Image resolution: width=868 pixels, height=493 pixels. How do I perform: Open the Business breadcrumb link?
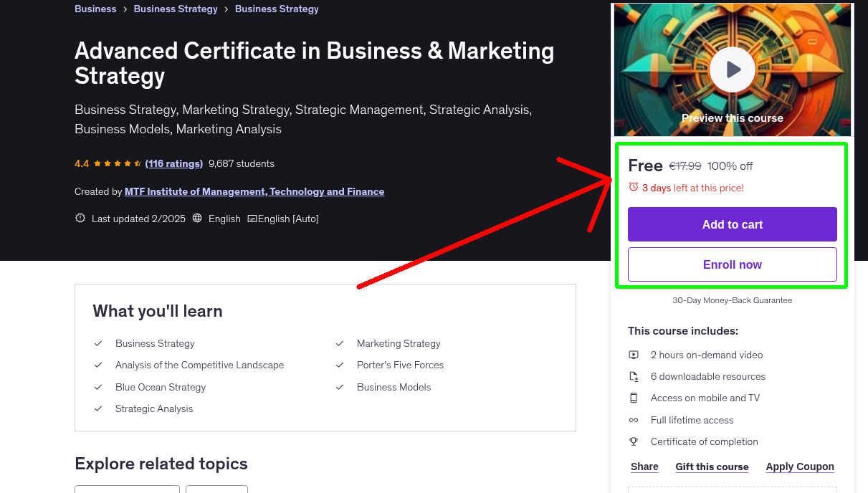(95, 9)
